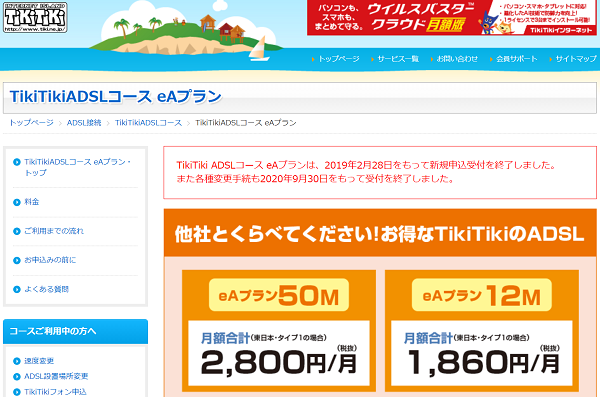Click the 他社とくらべてください orange heading banner

pos(380,233)
